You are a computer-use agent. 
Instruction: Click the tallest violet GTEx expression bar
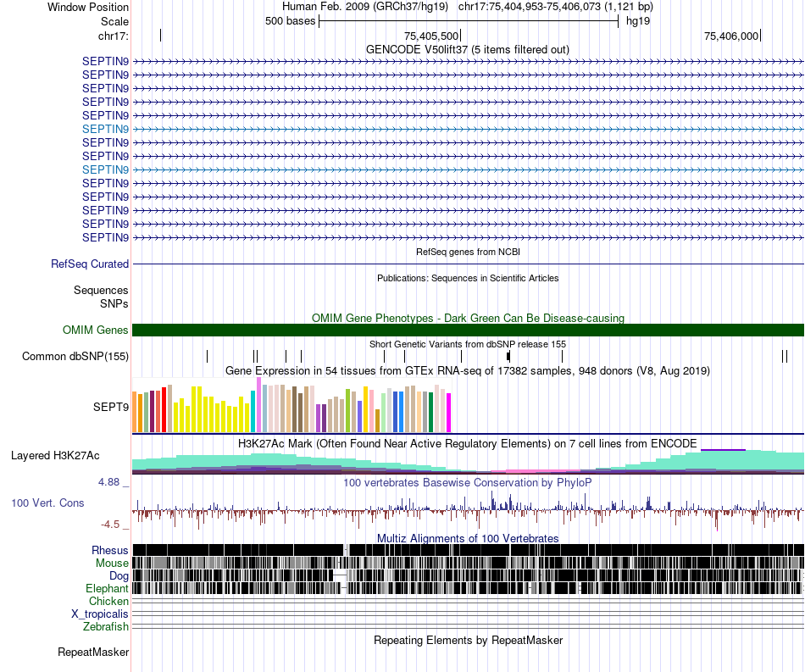[x=258, y=405]
